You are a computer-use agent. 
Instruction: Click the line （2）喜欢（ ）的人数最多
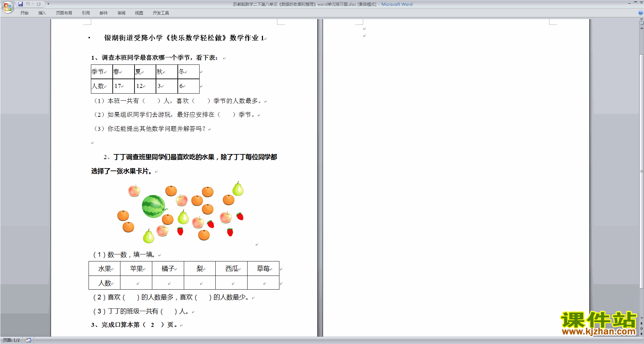pos(171,297)
